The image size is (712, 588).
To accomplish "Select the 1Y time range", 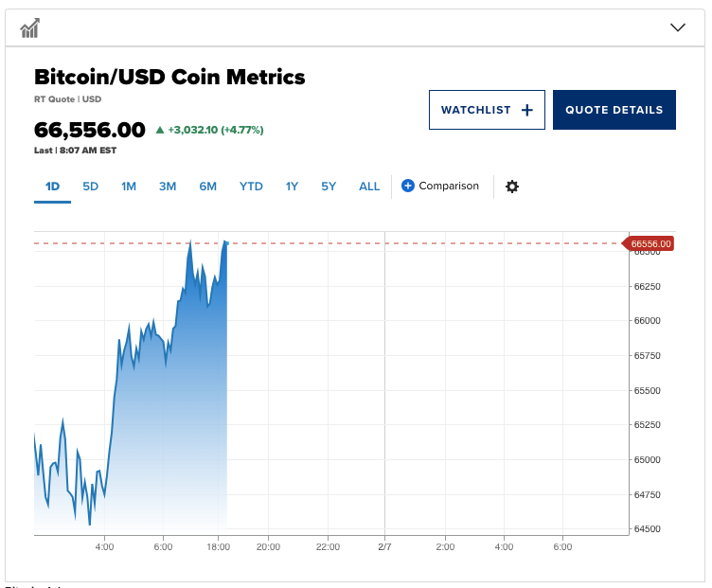I will [292, 187].
